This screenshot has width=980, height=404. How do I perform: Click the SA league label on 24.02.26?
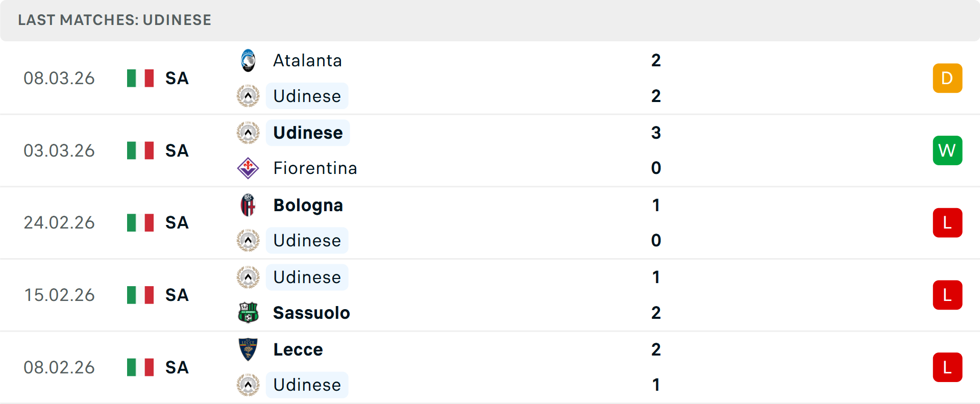point(177,223)
